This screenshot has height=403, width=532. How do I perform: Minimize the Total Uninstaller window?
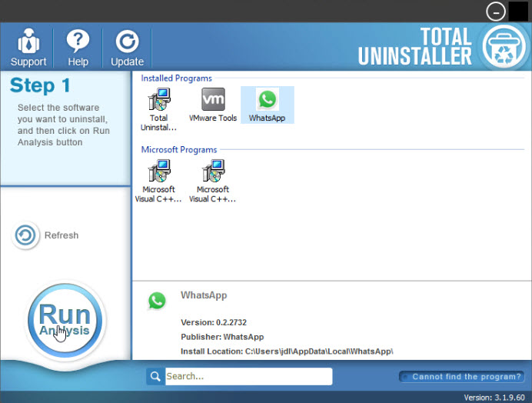pos(496,12)
